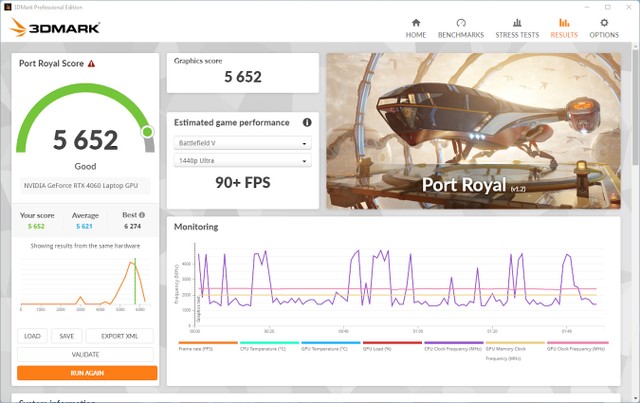
Task: Click the Graphics score value 5 652
Action: [x=243, y=77]
